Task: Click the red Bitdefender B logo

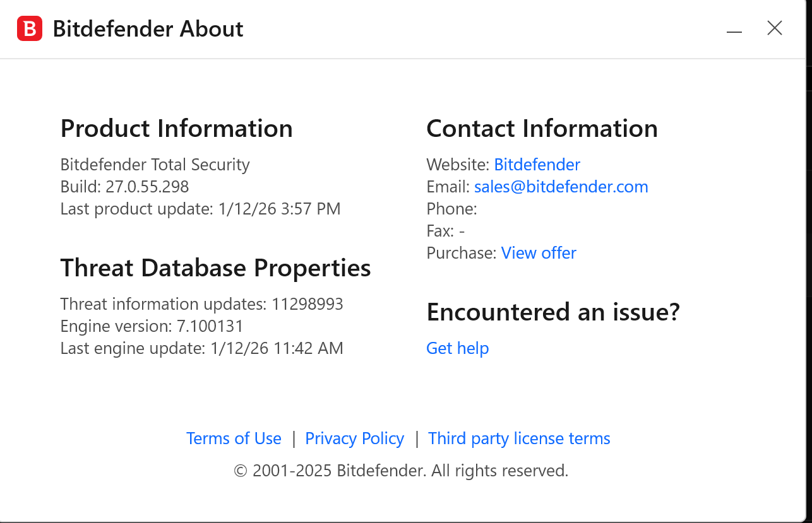Action: 30,29
